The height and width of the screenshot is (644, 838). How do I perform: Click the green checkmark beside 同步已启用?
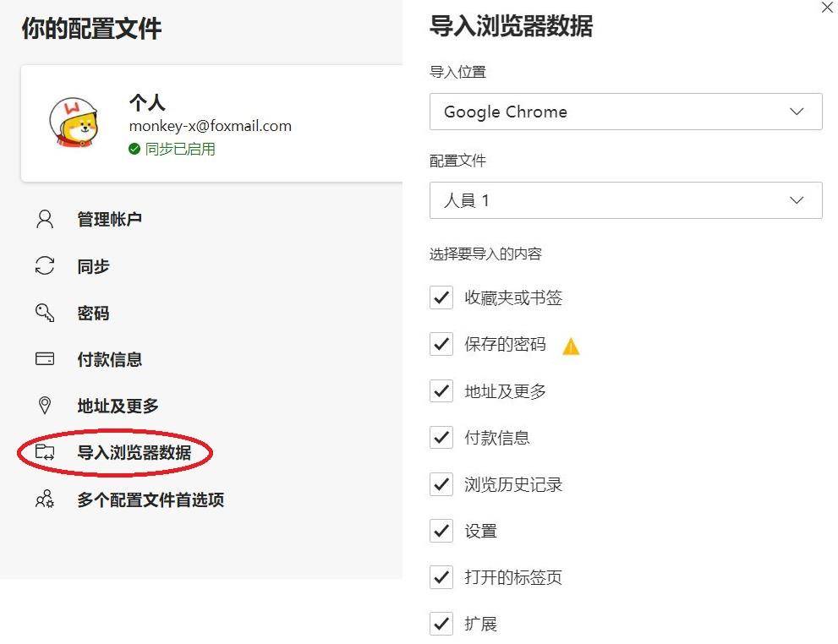pos(134,149)
